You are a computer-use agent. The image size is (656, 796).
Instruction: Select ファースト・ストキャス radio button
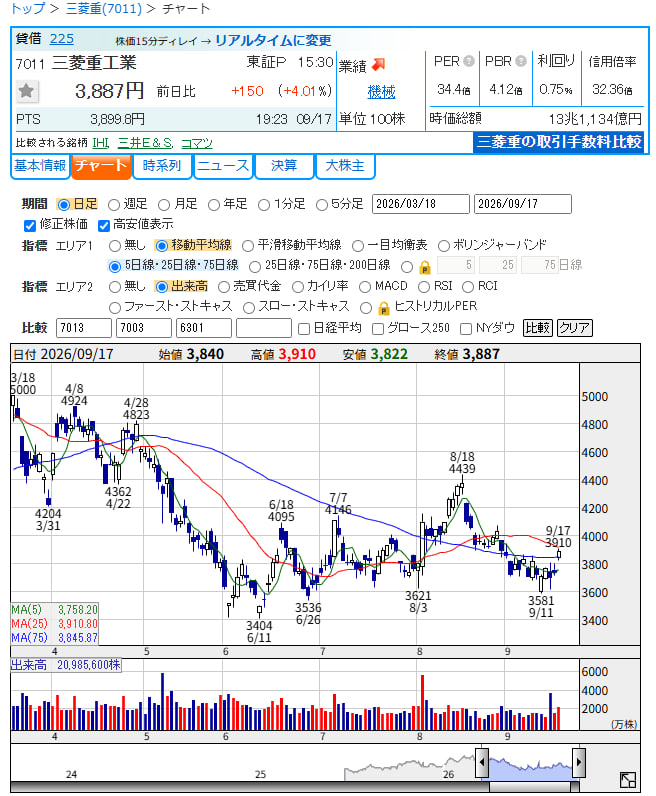[115, 308]
